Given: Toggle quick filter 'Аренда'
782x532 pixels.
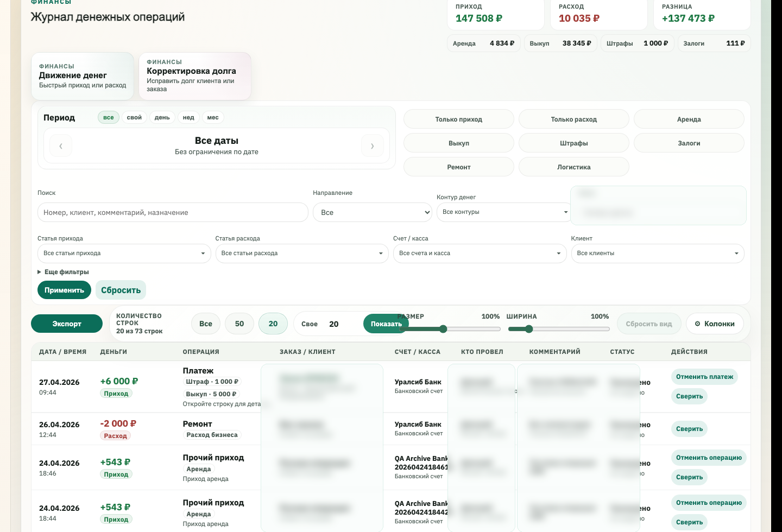Looking at the screenshot, I should (689, 119).
